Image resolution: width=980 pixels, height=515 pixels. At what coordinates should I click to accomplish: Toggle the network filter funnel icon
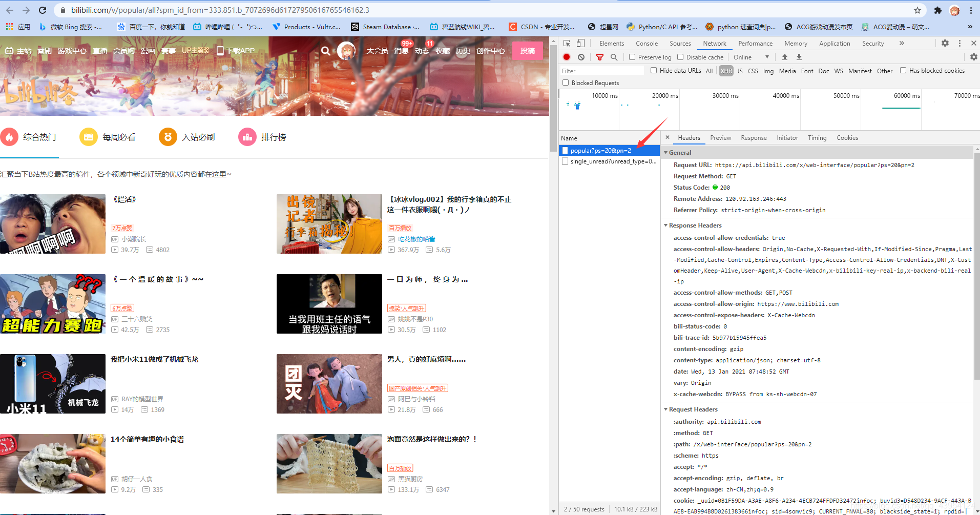point(600,57)
